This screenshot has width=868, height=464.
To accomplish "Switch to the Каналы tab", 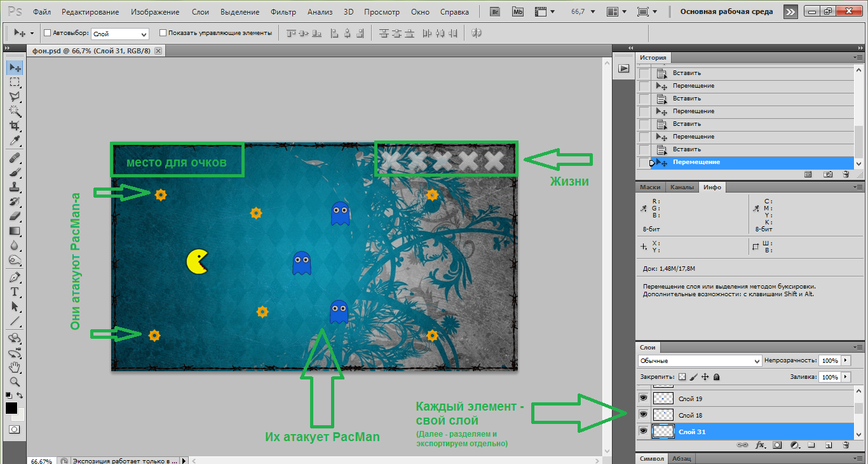I will click(682, 188).
